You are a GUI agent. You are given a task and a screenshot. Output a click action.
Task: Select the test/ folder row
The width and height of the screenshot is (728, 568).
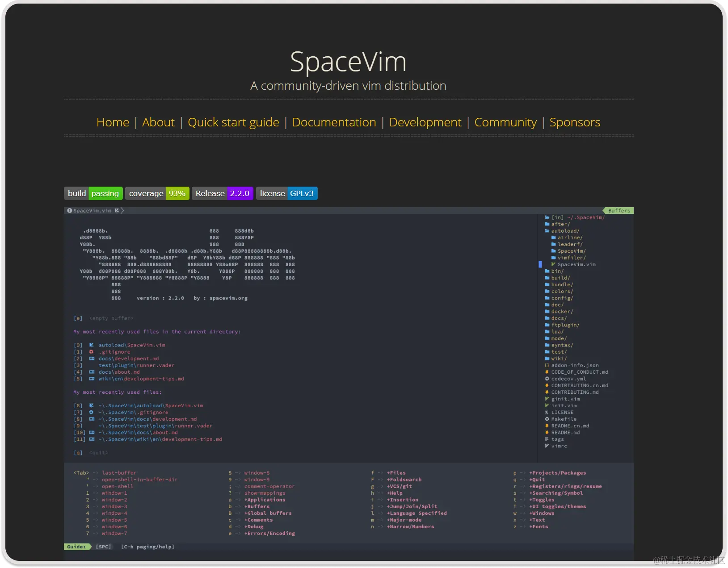(x=555, y=352)
